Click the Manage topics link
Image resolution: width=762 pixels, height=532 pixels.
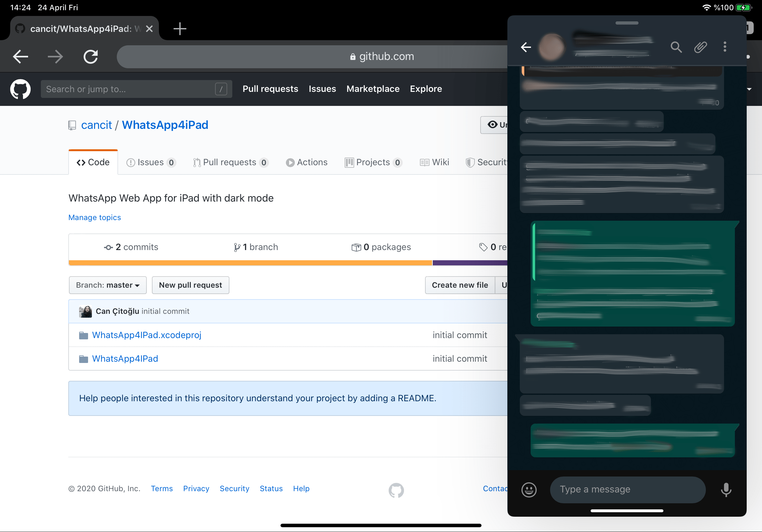tap(94, 217)
